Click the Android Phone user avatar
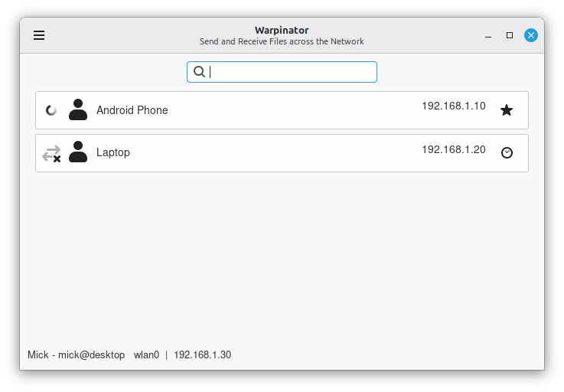The width and height of the screenshot is (564, 392). tap(78, 109)
